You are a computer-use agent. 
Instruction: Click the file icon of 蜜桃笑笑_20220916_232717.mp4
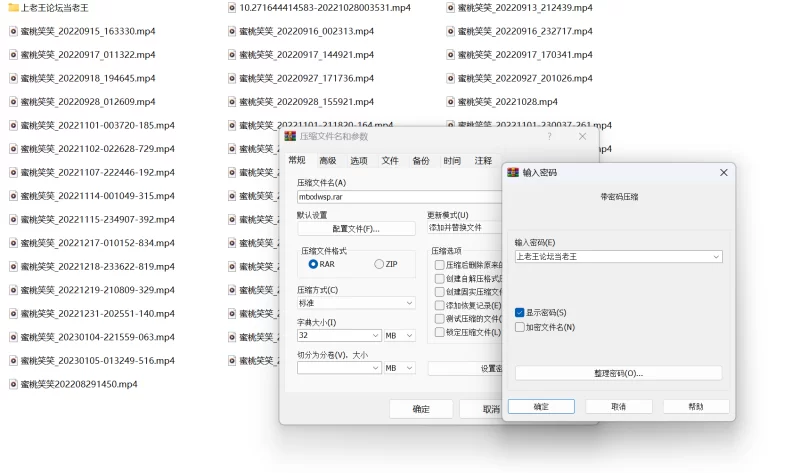pyautogui.click(x=451, y=31)
